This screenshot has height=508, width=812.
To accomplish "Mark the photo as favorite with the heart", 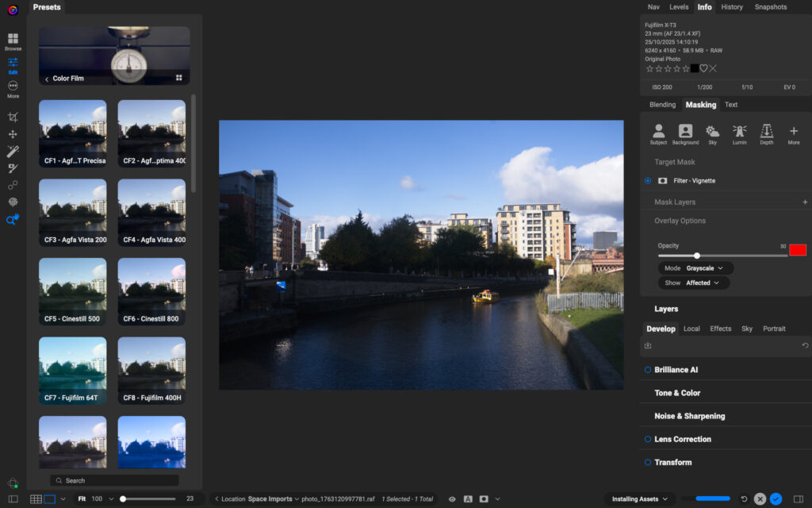I will coord(703,68).
